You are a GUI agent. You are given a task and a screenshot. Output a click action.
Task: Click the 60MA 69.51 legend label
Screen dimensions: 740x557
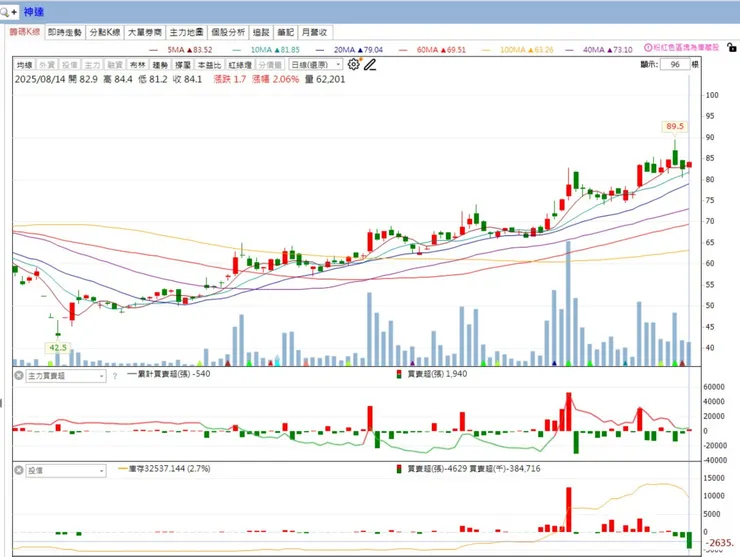441,50
